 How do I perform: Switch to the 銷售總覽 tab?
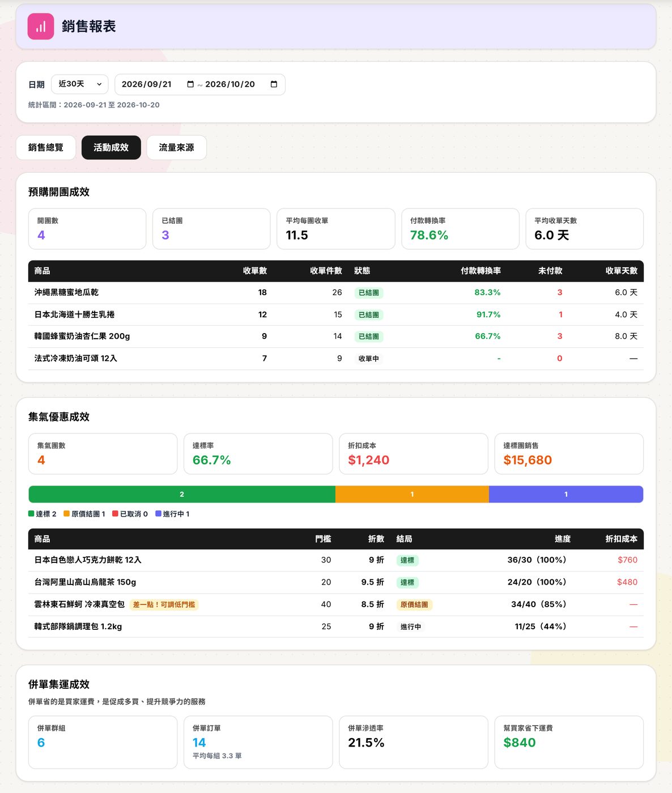click(46, 147)
